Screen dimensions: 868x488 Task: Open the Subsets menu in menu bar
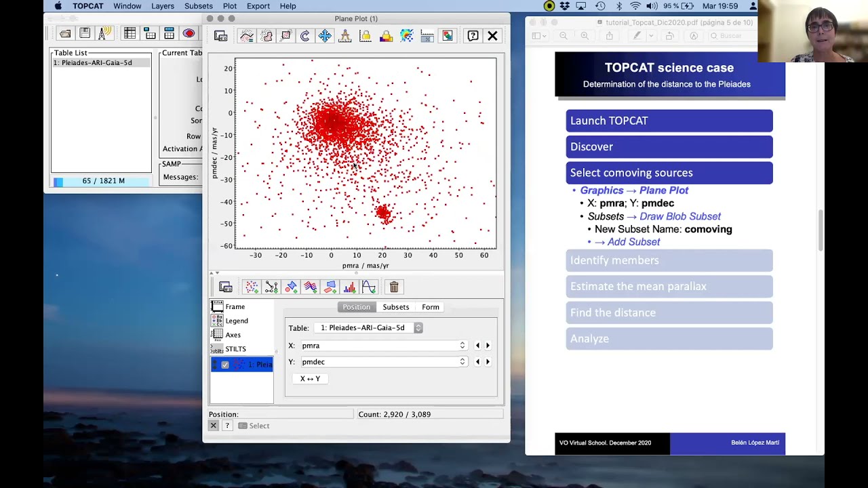(199, 6)
